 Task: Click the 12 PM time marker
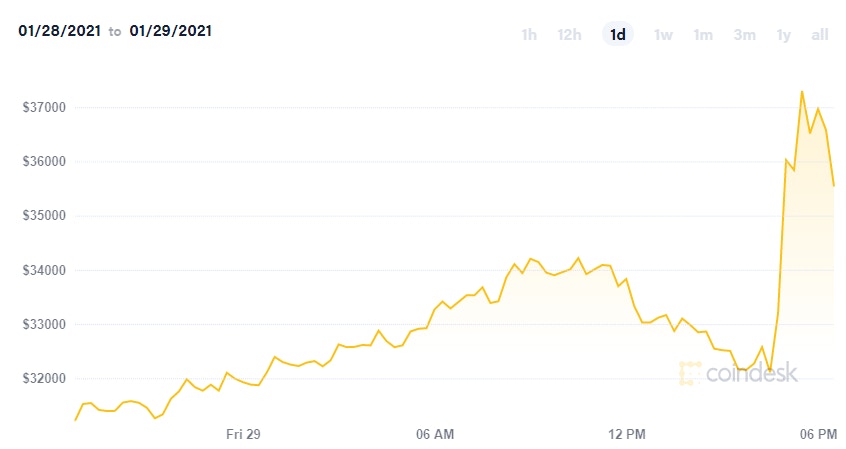pyautogui.click(x=627, y=434)
